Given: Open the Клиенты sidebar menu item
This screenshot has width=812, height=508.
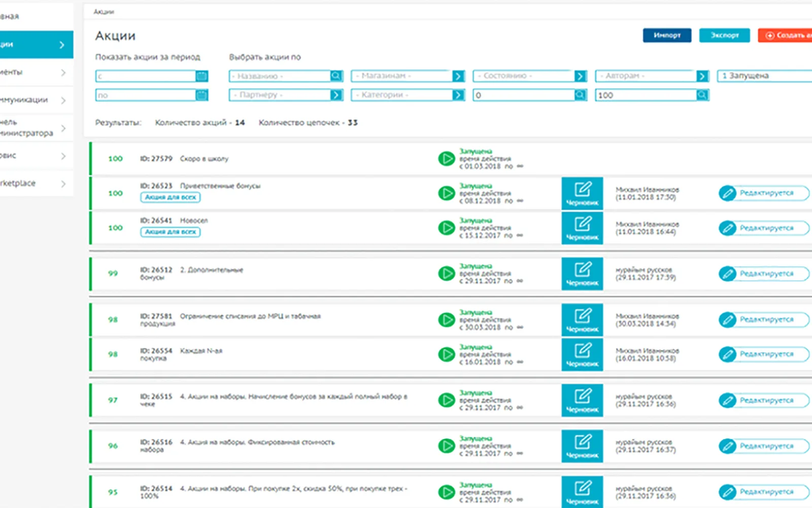Looking at the screenshot, I should (x=37, y=72).
